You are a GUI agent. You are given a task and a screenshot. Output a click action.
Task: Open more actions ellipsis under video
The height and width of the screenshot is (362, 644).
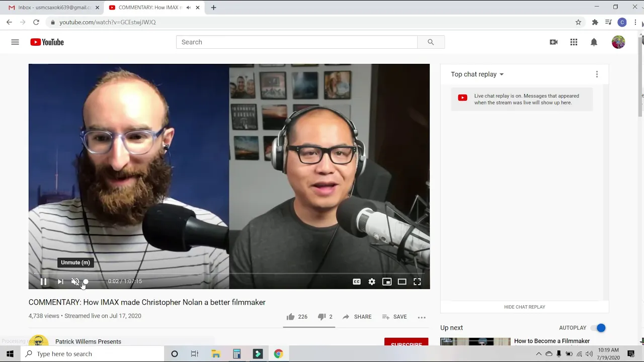coord(422,317)
